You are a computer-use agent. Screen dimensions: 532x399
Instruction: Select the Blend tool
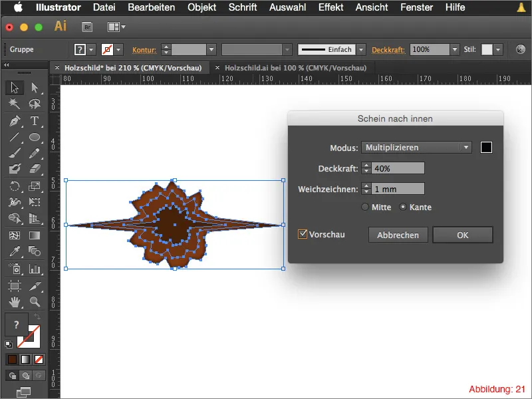pyautogui.click(x=35, y=251)
